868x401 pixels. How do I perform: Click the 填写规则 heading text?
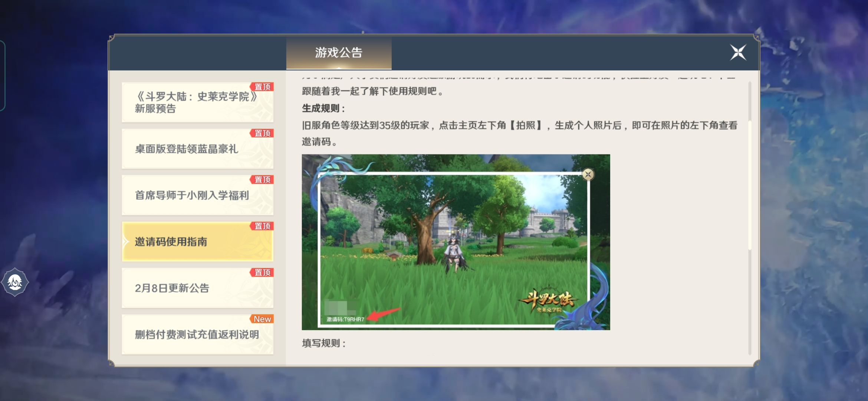(324, 343)
